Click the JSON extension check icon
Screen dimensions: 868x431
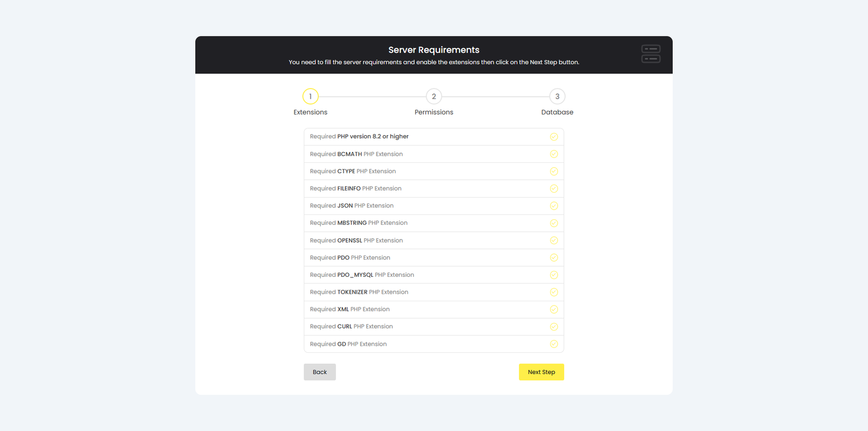coord(553,206)
